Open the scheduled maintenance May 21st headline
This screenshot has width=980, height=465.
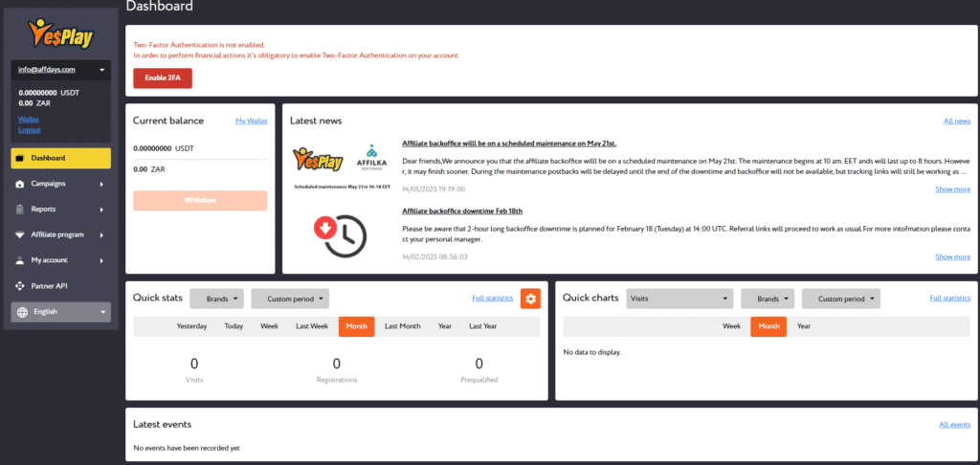[509, 144]
